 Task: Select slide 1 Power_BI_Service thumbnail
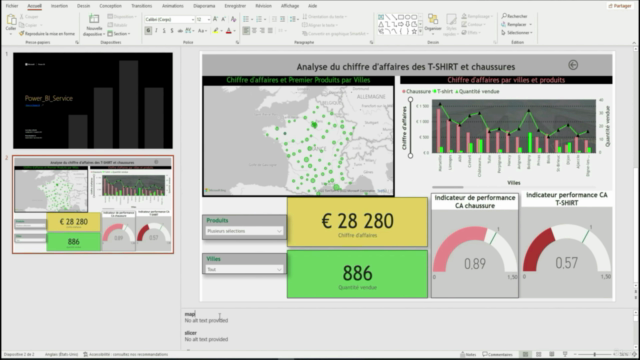[x=93, y=100]
